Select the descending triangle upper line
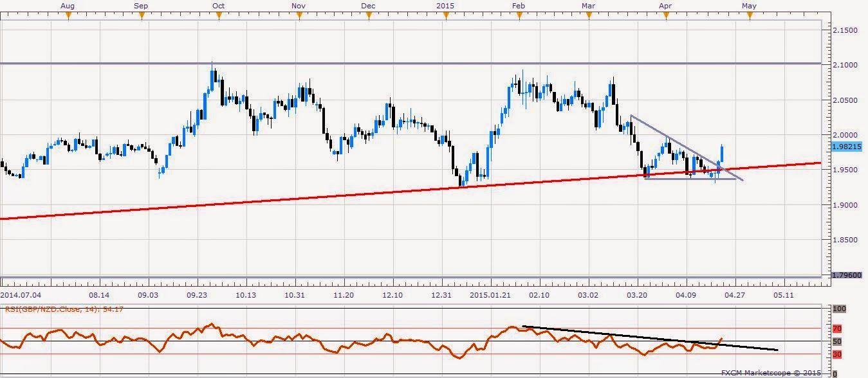This screenshot has width=868, height=378. coord(687,148)
